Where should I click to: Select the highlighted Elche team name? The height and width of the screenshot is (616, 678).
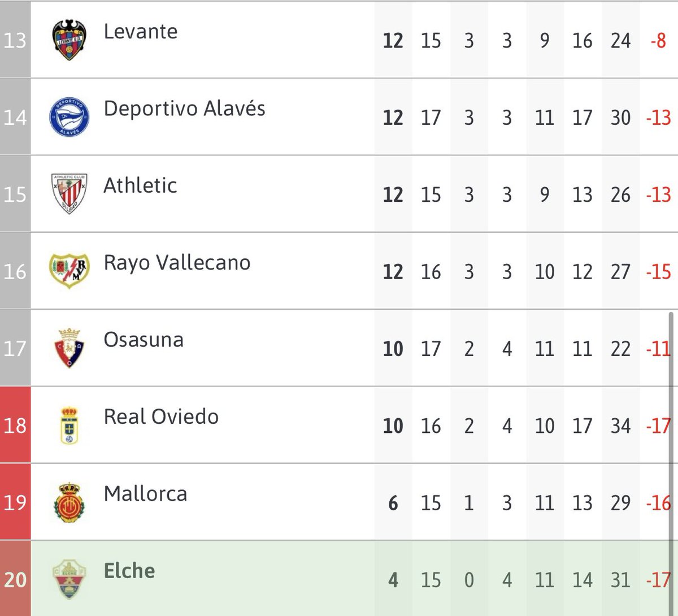(x=129, y=571)
